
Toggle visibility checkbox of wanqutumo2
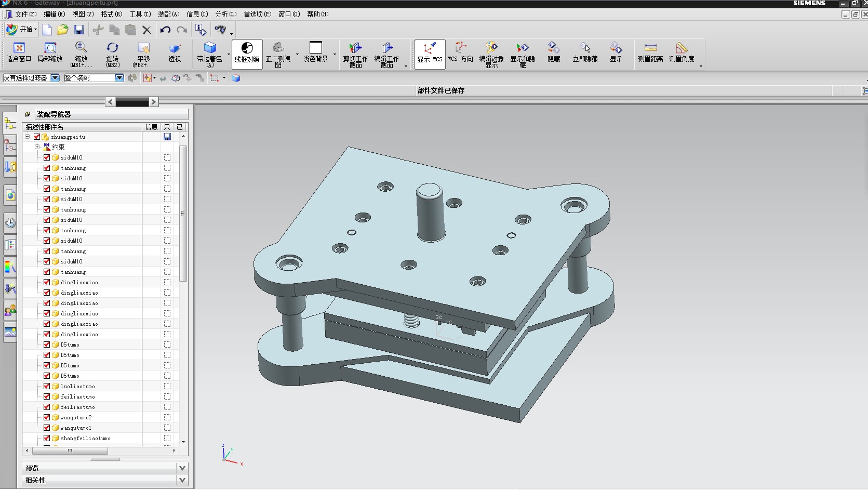pos(47,417)
